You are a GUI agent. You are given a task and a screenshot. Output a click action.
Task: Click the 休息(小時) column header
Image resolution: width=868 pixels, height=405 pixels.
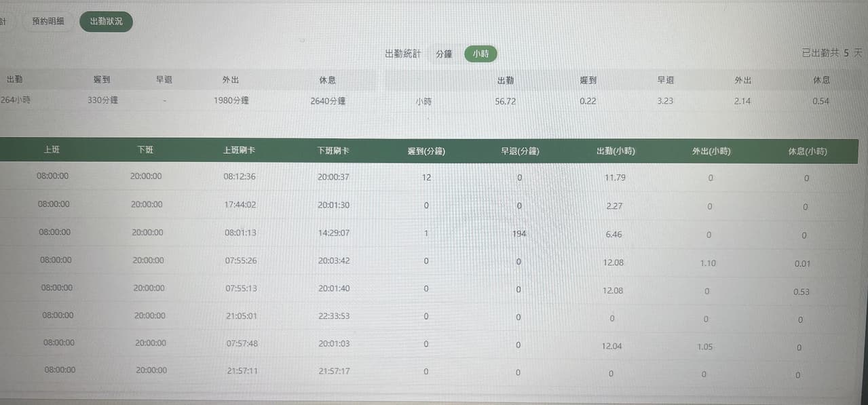coord(808,151)
